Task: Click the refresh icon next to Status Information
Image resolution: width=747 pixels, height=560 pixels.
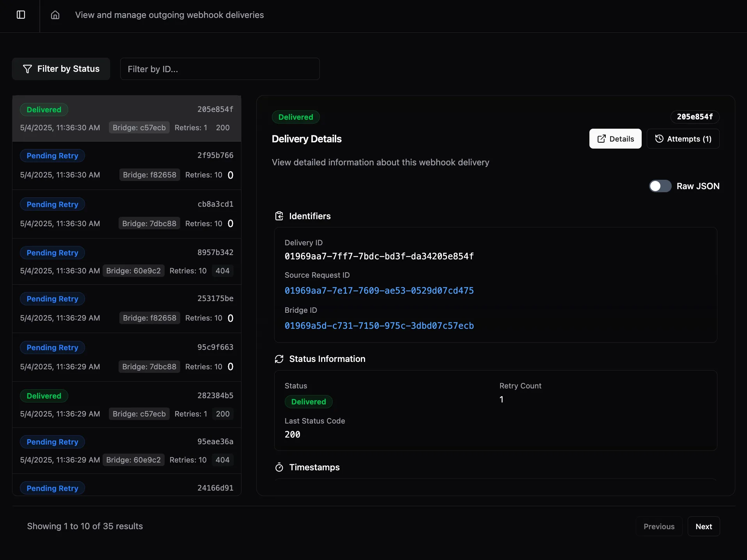Action: (279, 359)
